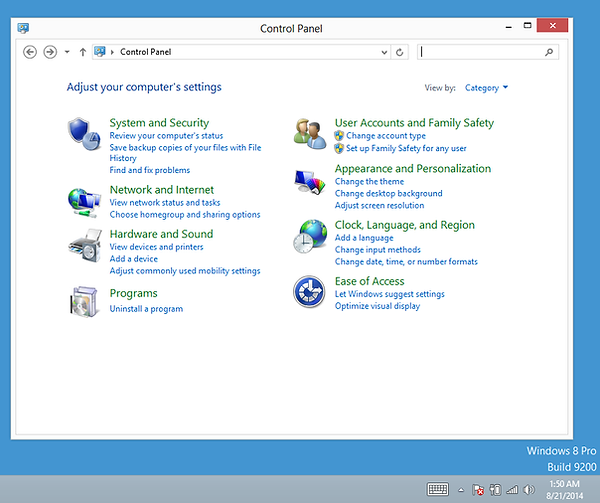Open Hardware and Sound category
Image resolution: width=600 pixels, height=503 pixels.
pyautogui.click(x=161, y=234)
